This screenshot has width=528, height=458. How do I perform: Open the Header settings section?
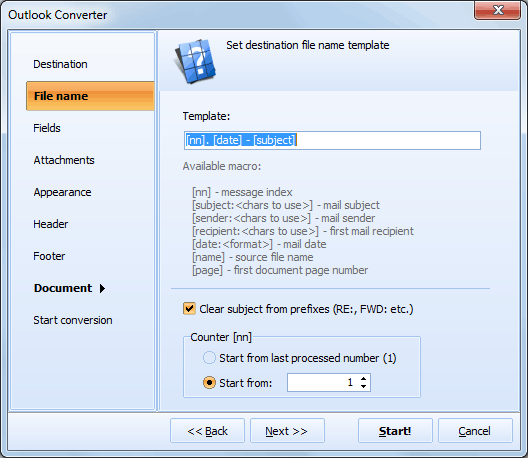point(51,224)
